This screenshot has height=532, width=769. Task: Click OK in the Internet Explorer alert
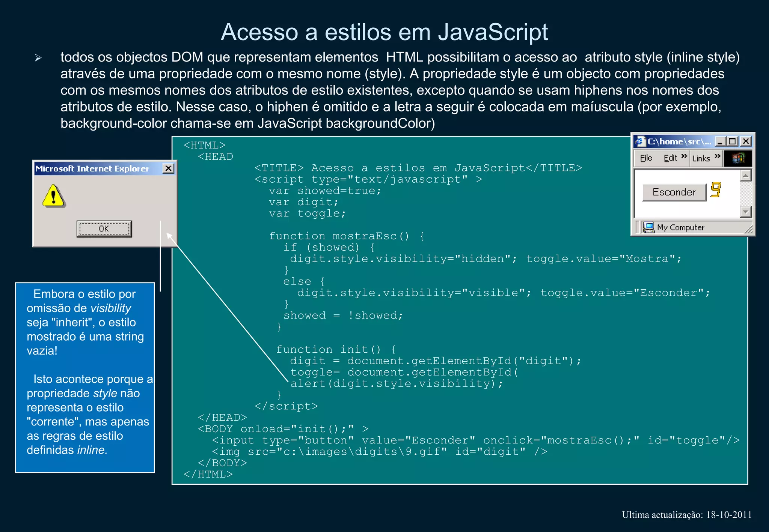point(104,228)
